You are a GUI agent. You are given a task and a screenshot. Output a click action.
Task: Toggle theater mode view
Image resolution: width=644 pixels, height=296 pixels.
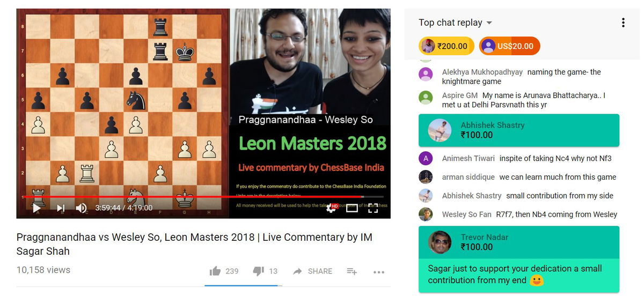click(352, 208)
